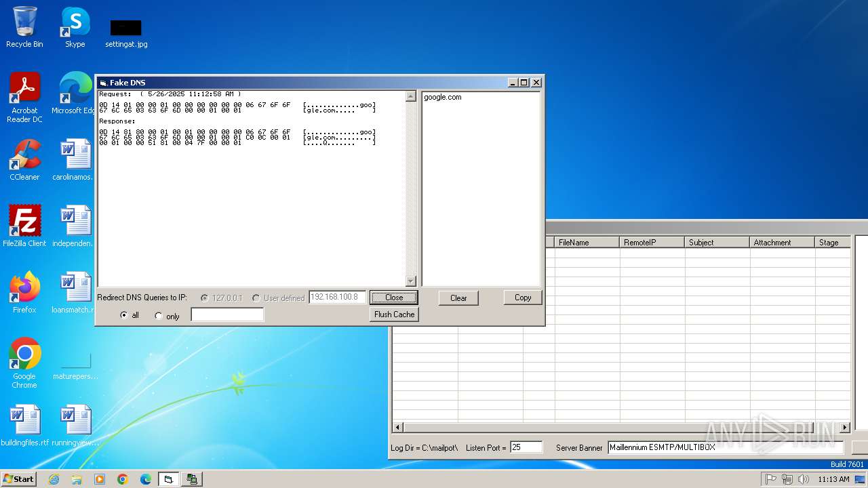Sort by Attachment column header
The height and width of the screenshot is (488, 868).
tap(783, 242)
